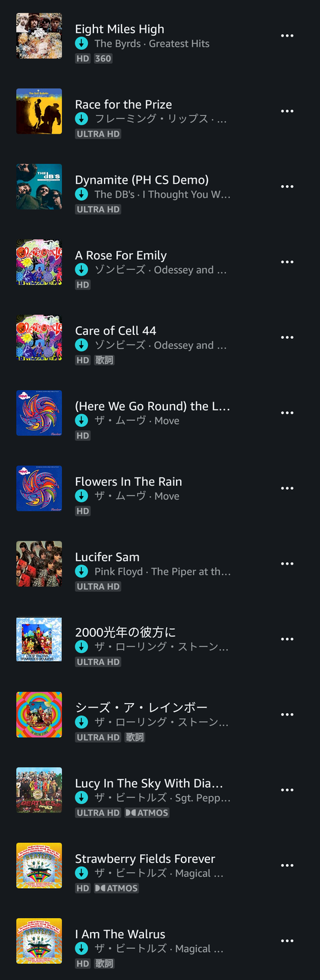Show more actions for シーズ・ア・レインボー
320x980 pixels.
coord(287,714)
